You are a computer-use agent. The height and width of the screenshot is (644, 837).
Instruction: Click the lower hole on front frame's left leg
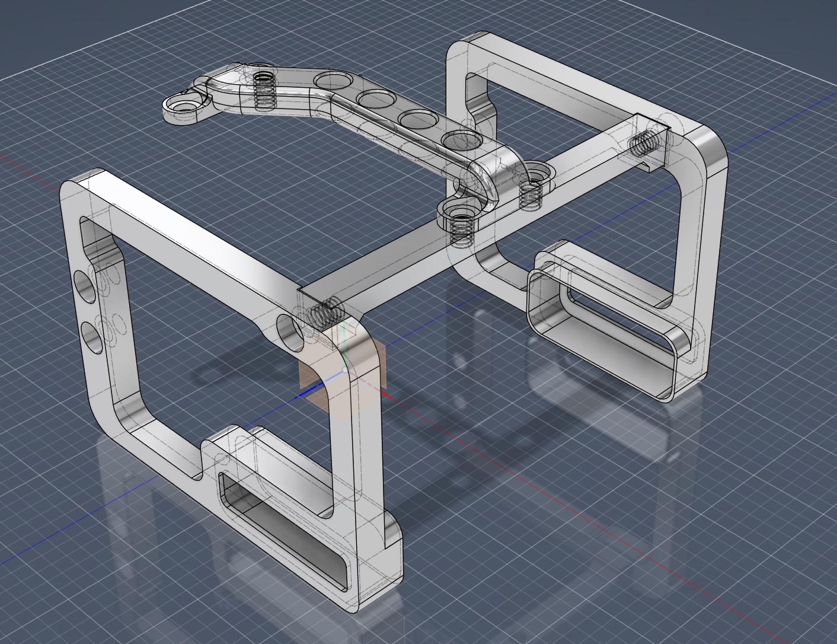[x=92, y=337]
